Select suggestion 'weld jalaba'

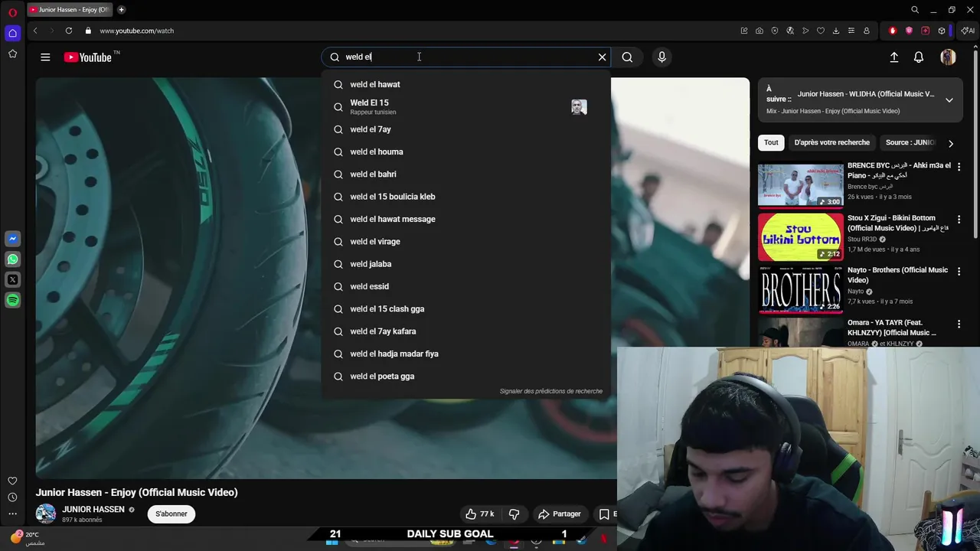pos(466,264)
